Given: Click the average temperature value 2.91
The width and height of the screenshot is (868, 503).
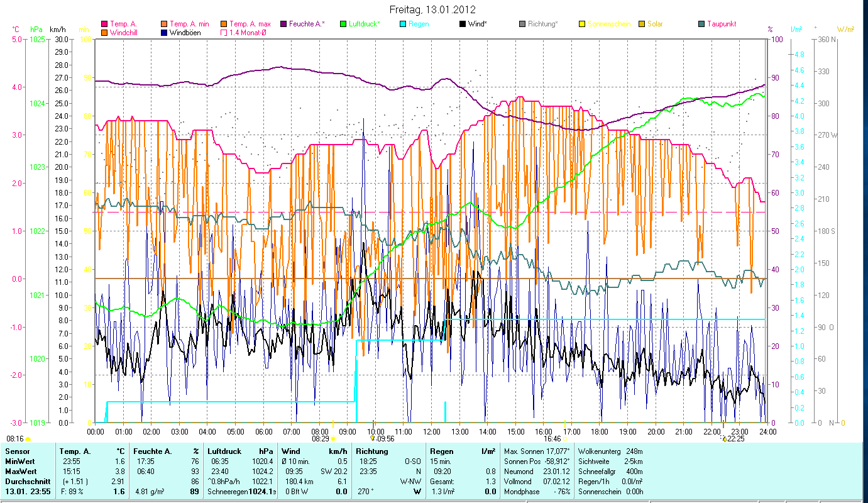Looking at the screenshot, I should [118, 481].
